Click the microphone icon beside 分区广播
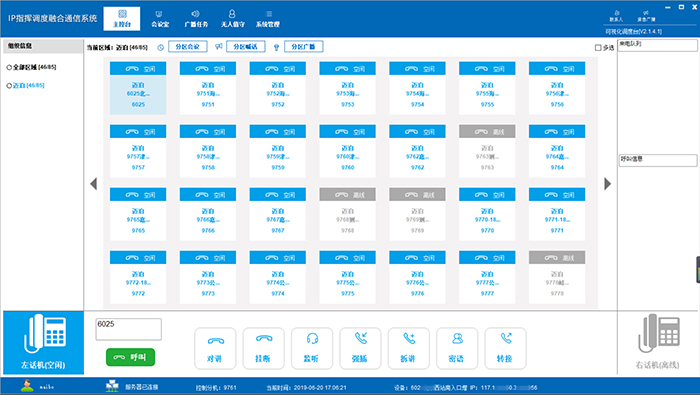The width and height of the screenshot is (700, 395). point(276,47)
